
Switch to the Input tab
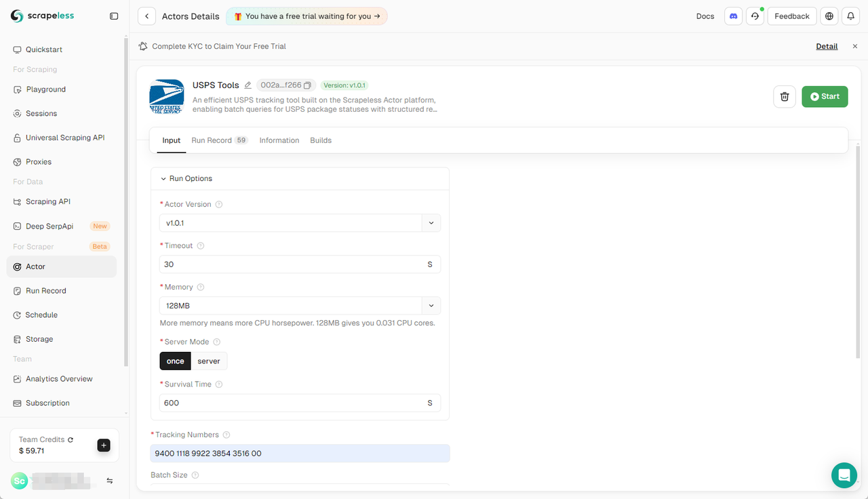tap(172, 140)
